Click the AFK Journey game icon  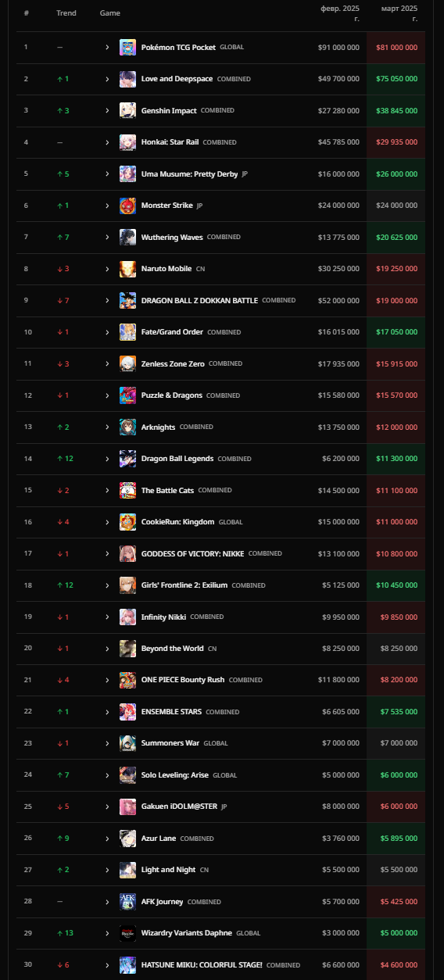[x=127, y=902]
